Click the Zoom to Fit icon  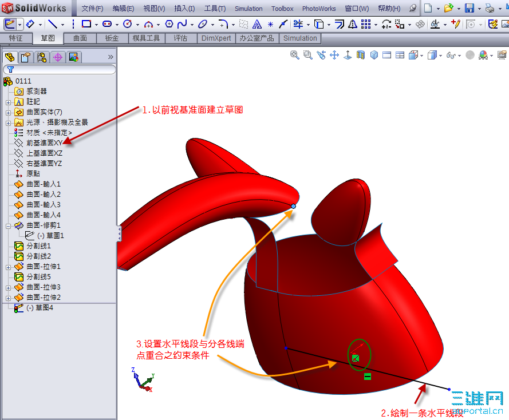[x=294, y=55]
